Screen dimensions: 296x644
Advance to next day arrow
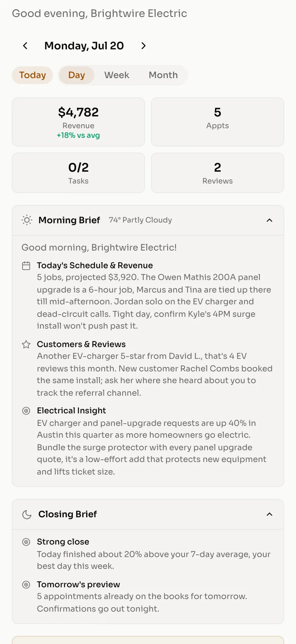point(144,46)
